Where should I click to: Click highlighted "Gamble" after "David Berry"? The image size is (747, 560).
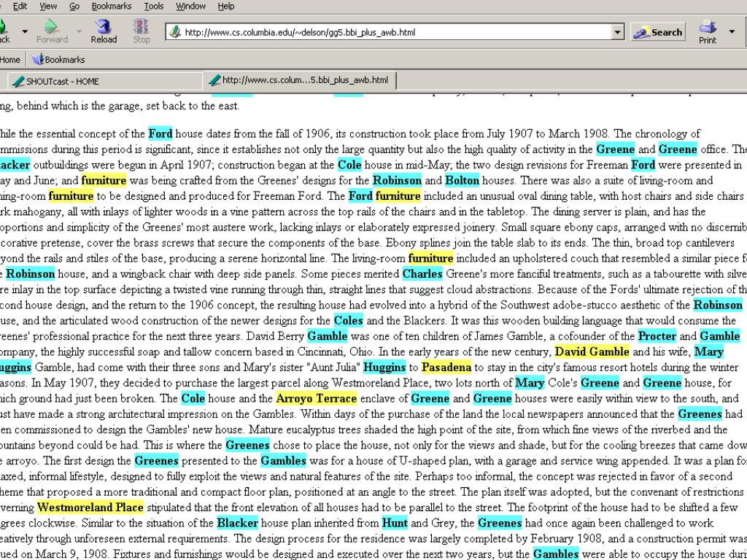point(328,336)
